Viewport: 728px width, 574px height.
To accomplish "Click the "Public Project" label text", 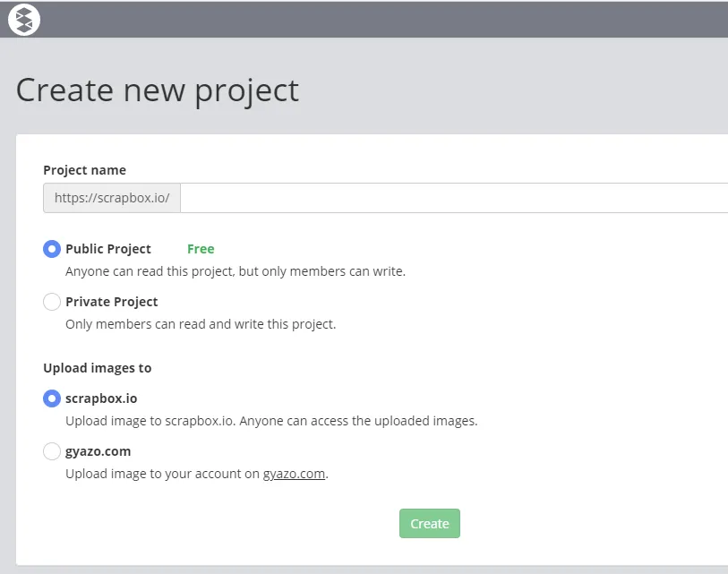I will 108,249.
